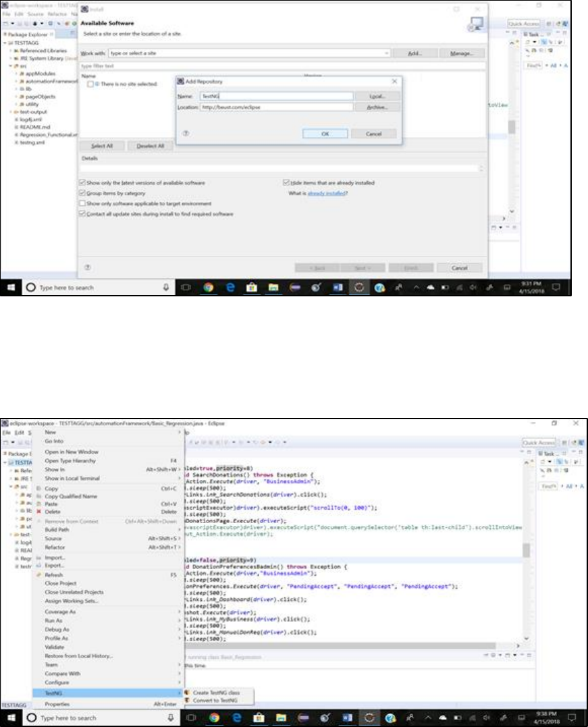Click OK in the Add Repository dialog
The image size is (588, 727).
325,134
